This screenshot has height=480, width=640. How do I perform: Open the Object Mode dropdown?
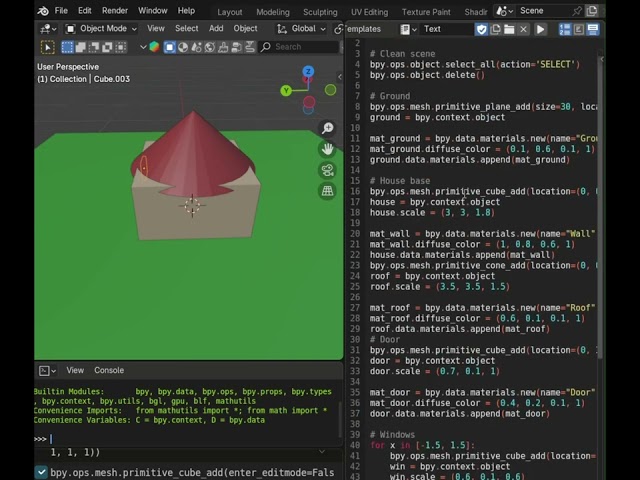click(x=101, y=29)
